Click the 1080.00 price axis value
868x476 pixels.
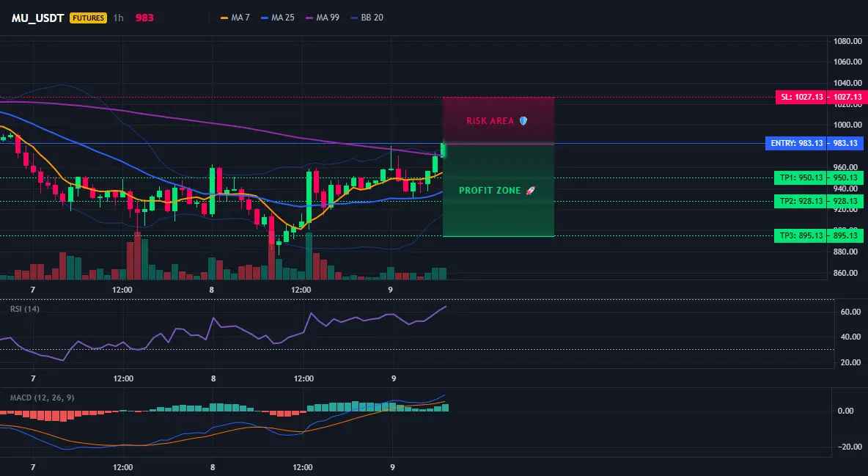click(847, 41)
